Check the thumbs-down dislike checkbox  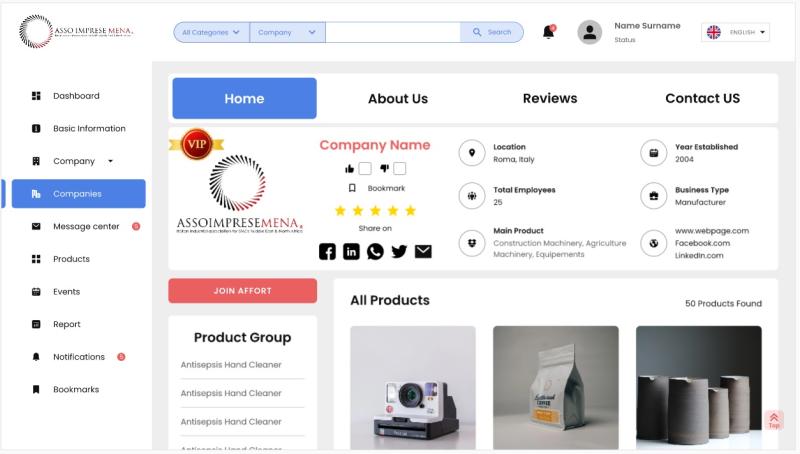pyautogui.click(x=400, y=168)
